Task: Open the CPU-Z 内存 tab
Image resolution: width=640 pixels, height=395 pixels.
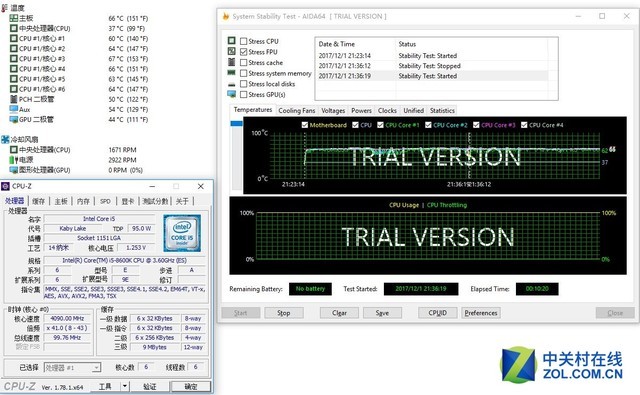Action: (83, 201)
